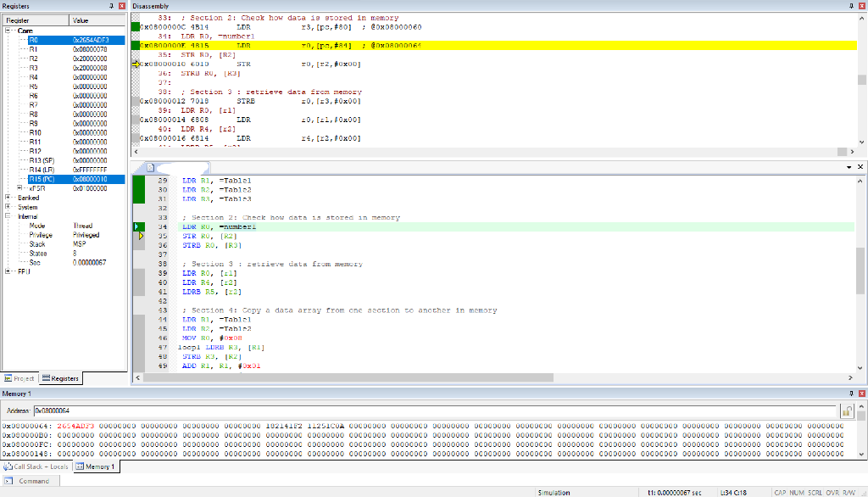This screenshot has width=868, height=497.
Task: Switch to the Project tab
Action: click(x=19, y=378)
